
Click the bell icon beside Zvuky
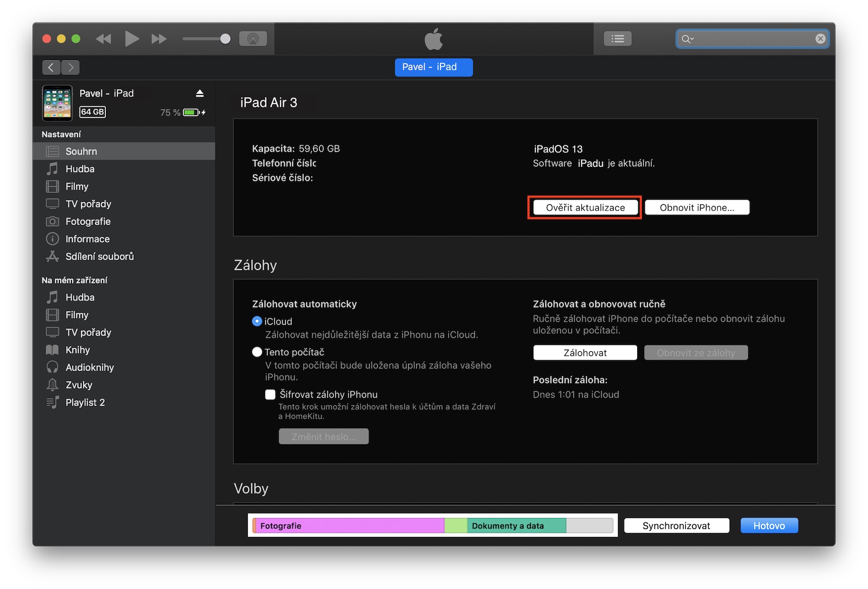(x=53, y=385)
